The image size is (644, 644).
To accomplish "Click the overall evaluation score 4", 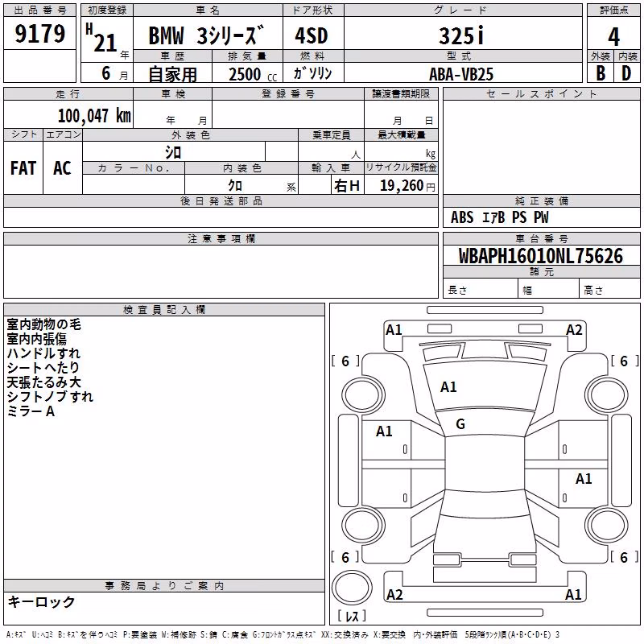I will pyautogui.click(x=613, y=36).
